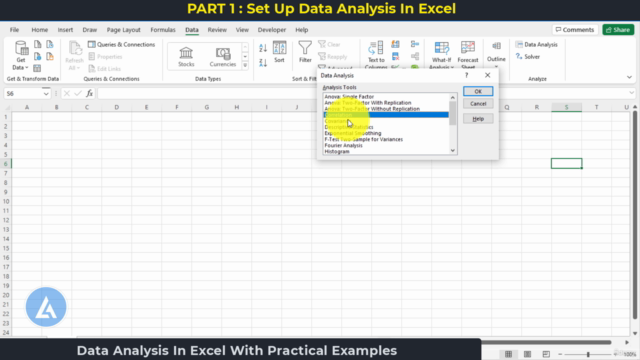This screenshot has height=360, width=640.
Task: Switch to the Review tab
Action: [217, 30]
